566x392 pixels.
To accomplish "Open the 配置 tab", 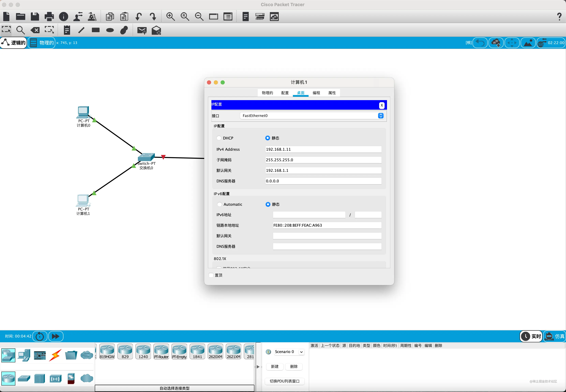I will coord(285,93).
